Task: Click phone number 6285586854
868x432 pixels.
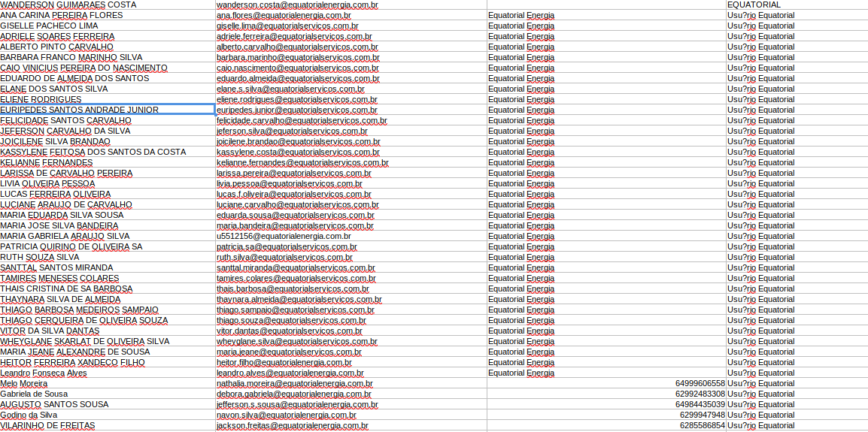Action: pos(702,425)
